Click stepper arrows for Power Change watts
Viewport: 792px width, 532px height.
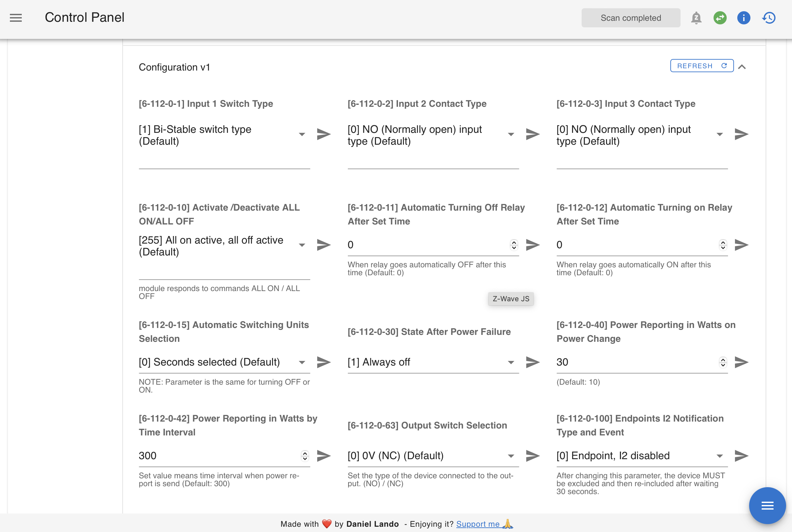[x=723, y=362]
